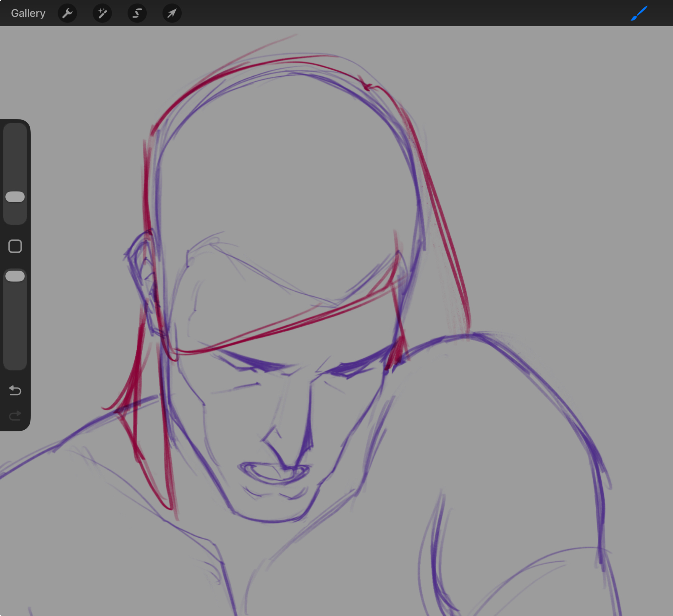Open the Actions wrench menu
Screen dimensions: 673x616
tap(67, 13)
